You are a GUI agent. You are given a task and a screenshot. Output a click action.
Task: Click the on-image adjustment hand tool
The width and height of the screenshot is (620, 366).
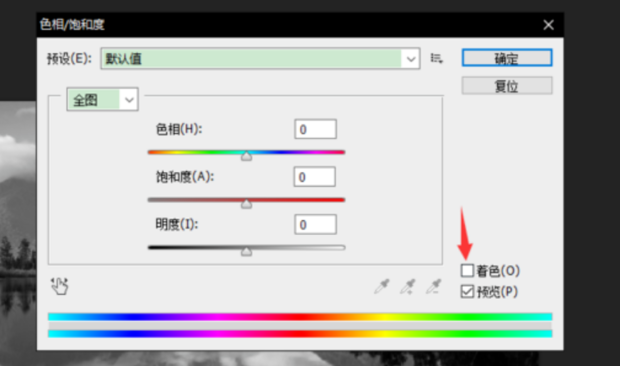point(60,286)
